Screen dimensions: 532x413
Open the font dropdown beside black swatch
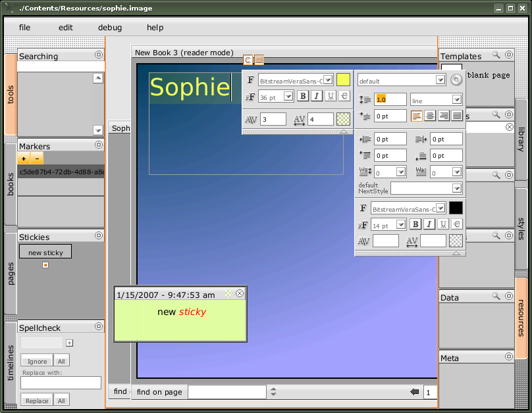pos(440,208)
